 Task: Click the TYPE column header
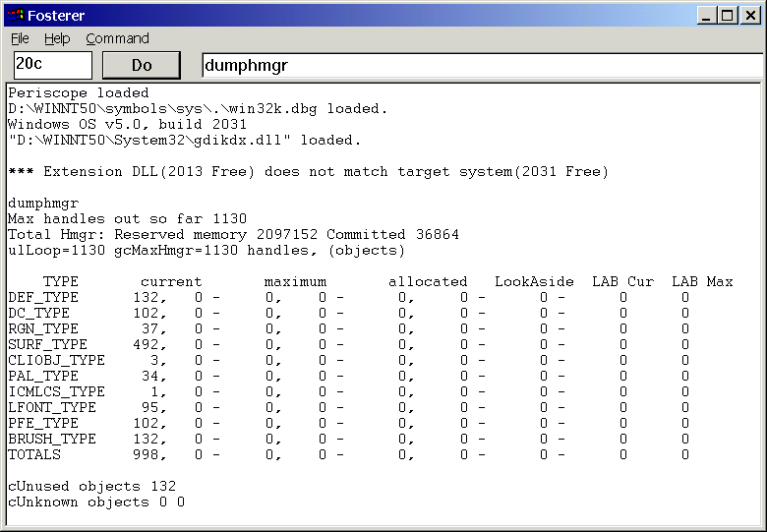[x=61, y=281]
